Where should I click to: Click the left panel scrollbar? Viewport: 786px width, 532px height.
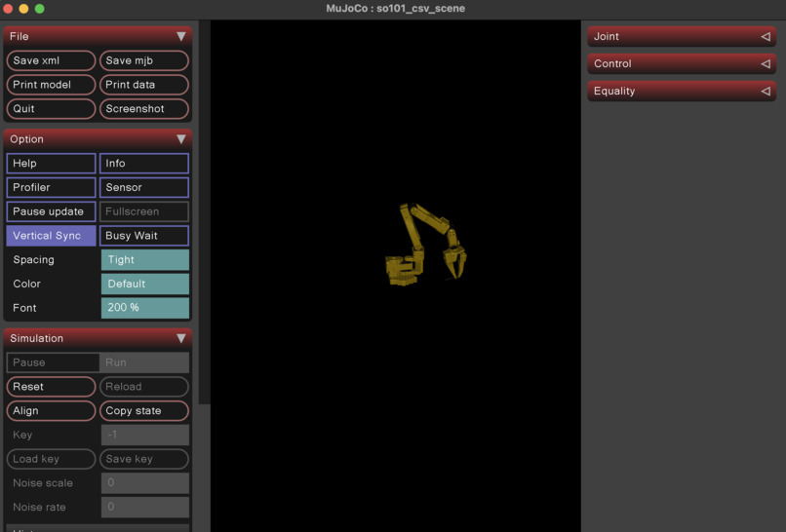[x=204, y=211]
